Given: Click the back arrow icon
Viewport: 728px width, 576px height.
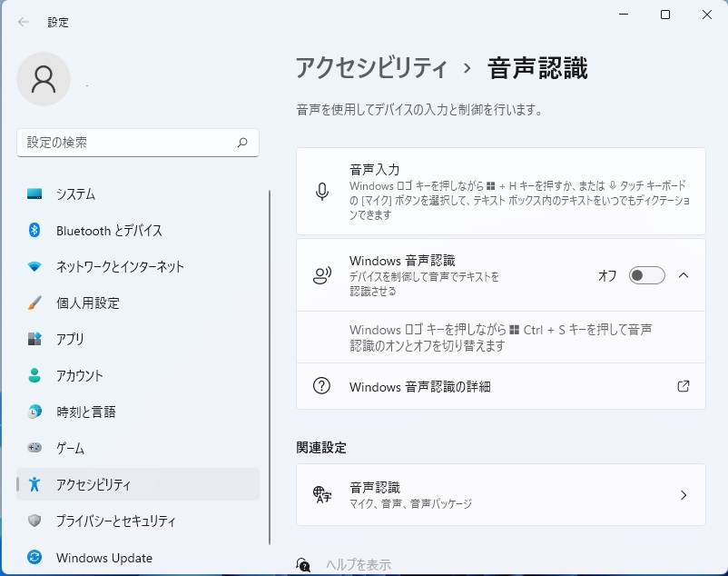Looking at the screenshot, I should pos(24,22).
